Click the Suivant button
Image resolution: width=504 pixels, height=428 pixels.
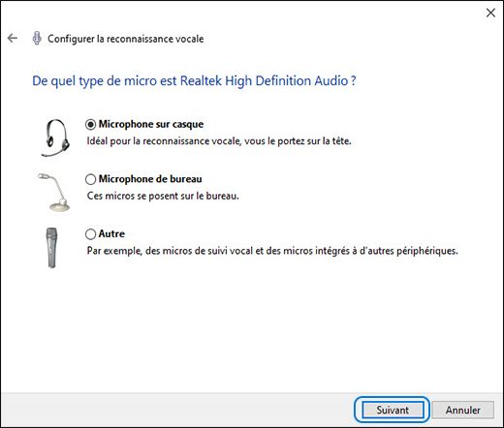[393, 410]
